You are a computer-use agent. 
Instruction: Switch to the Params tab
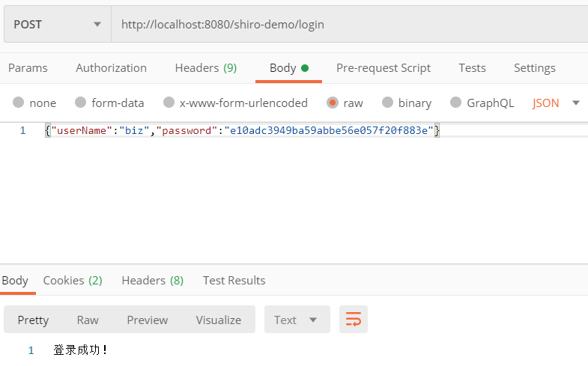pyautogui.click(x=28, y=68)
